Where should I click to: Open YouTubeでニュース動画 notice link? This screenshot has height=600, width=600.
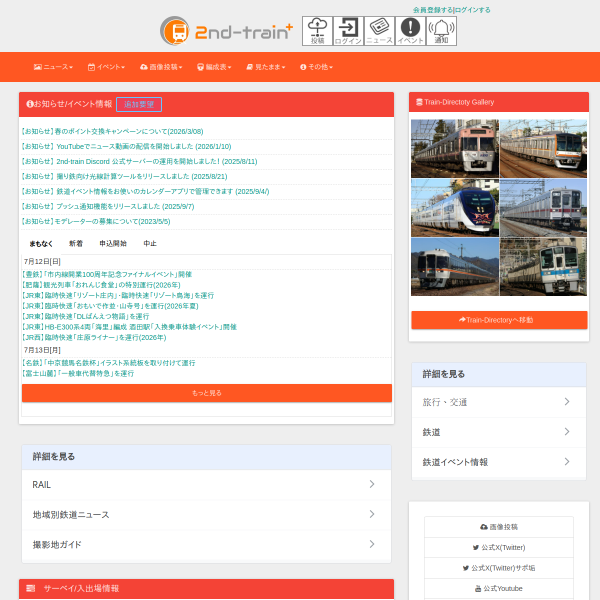pyautogui.click(x=126, y=147)
